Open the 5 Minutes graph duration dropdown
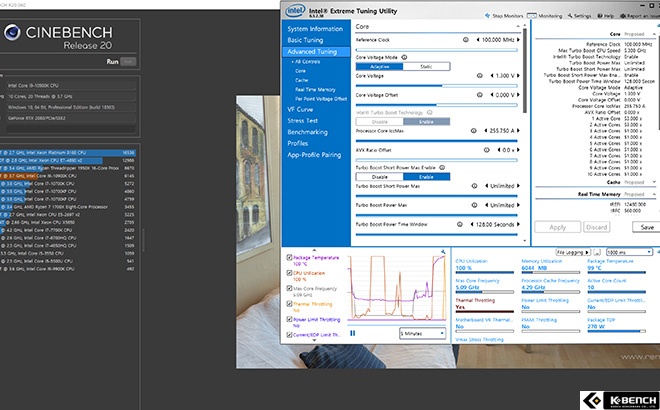 click(x=422, y=333)
